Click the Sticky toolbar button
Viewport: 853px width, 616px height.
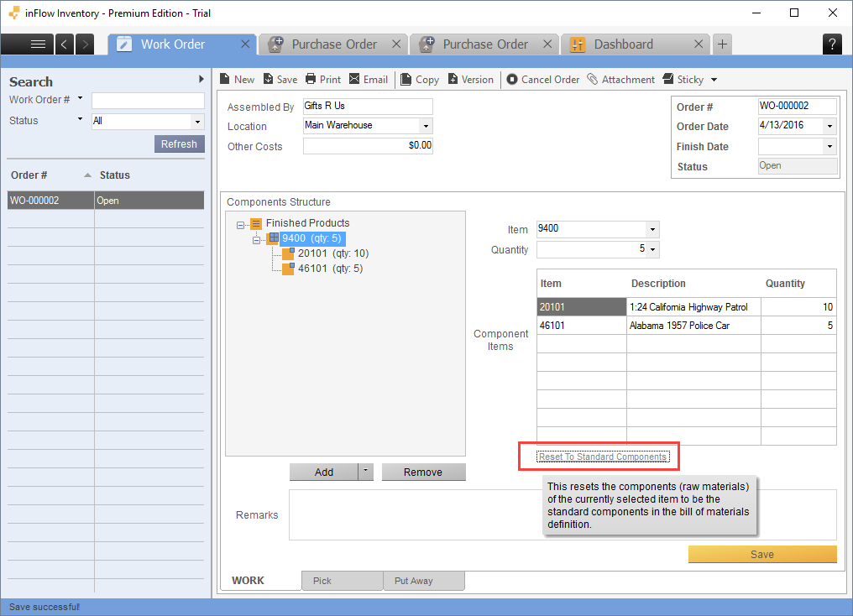click(x=683, y=80)
